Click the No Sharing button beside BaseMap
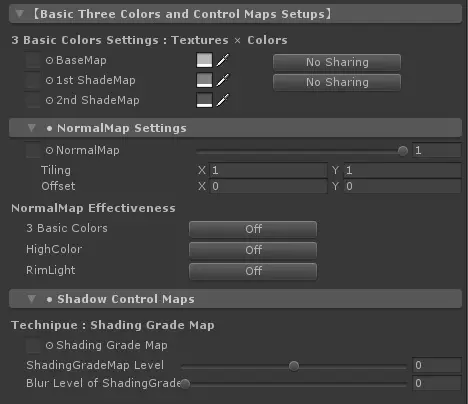This screenshot has height=404, width=468. point(337,62)
